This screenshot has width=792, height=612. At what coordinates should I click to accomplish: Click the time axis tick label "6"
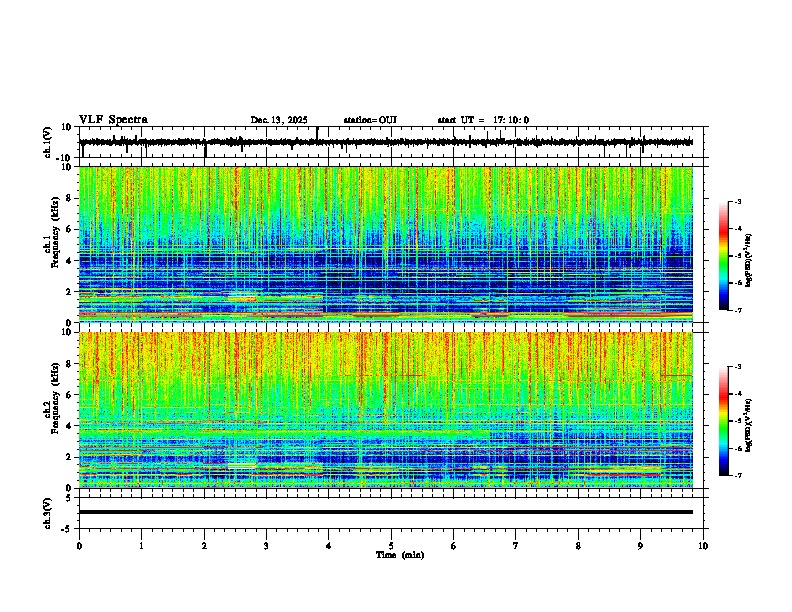tap(454, 546)
